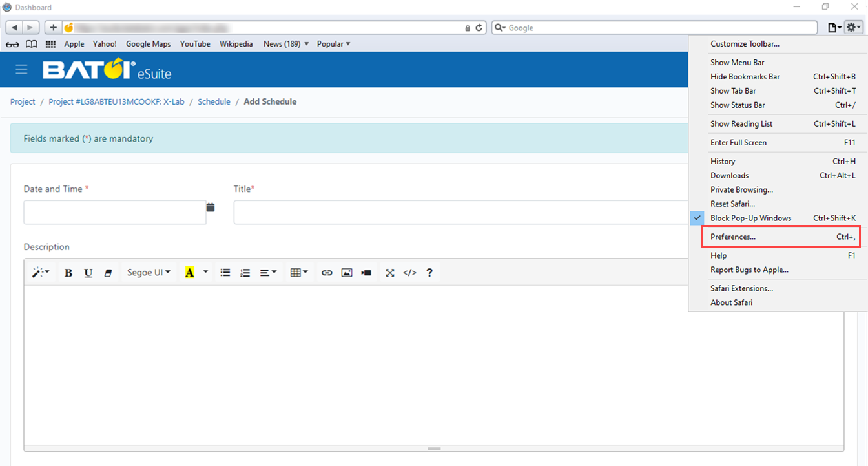
Task: Open the Apple bookmark
Action: click(x=74, y=44)
